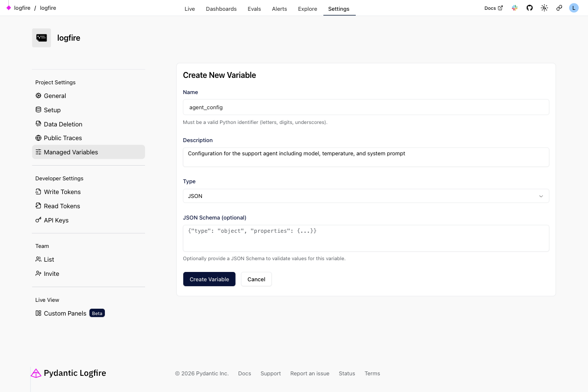Cancel creating the new variable

tap(256, 279)
